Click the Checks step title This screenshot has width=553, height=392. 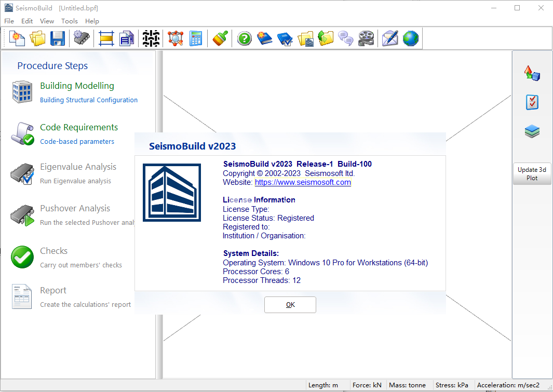point(53,251)
